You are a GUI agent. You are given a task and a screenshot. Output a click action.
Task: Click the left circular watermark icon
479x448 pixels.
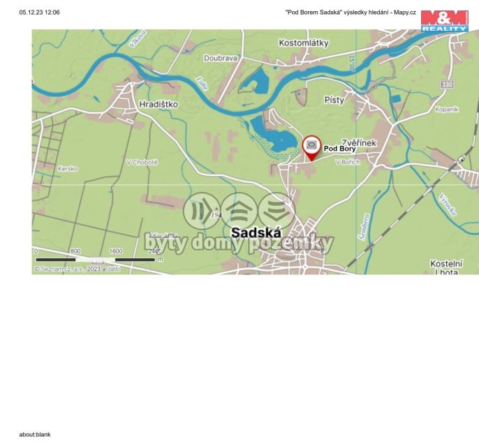pyautogui.click(x=202, y=211)
